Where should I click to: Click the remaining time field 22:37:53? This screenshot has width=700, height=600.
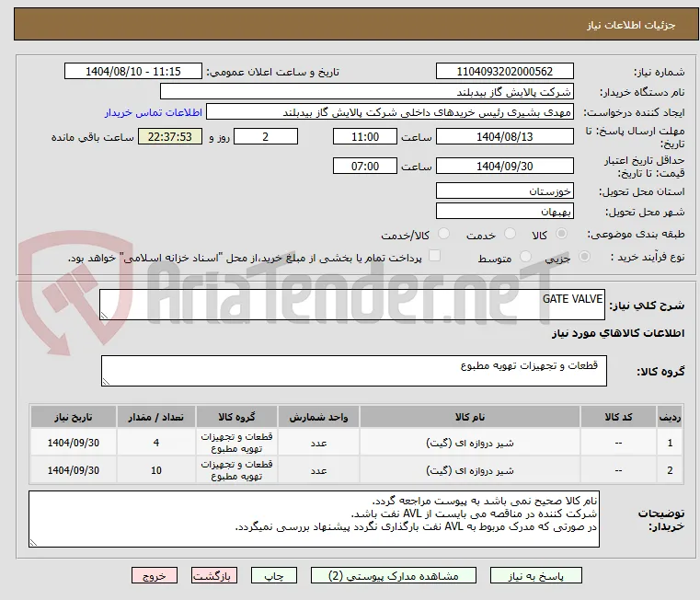(x=169, y=136)
